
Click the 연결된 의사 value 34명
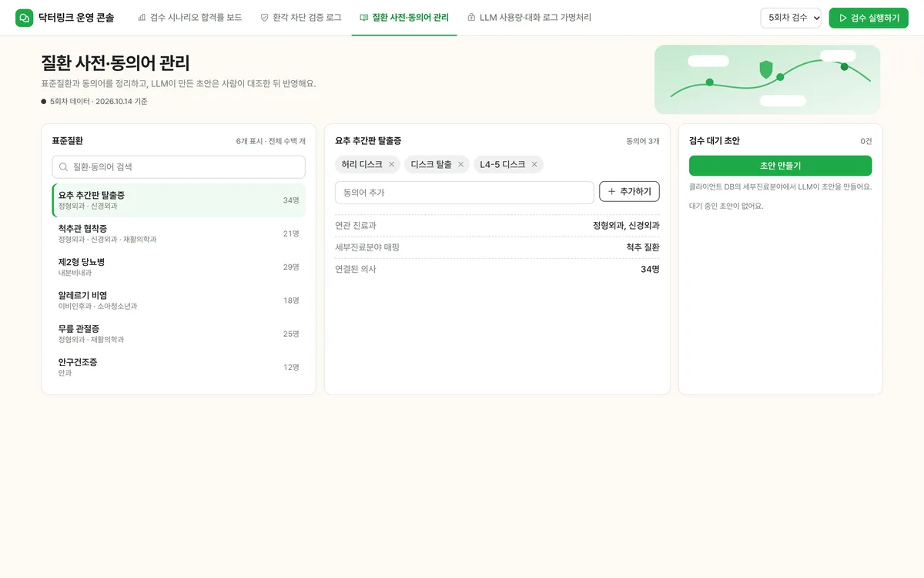click(x=650, y=269)
